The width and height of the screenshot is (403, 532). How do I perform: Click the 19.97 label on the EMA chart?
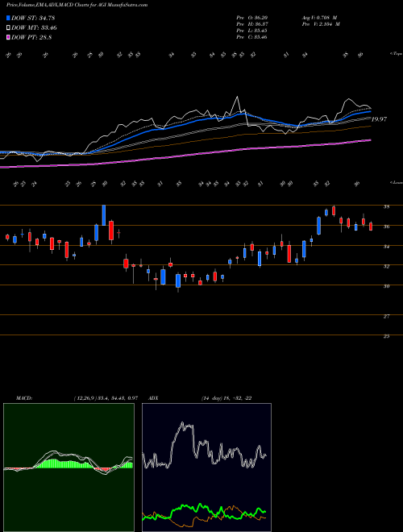(x=379, y=119)
